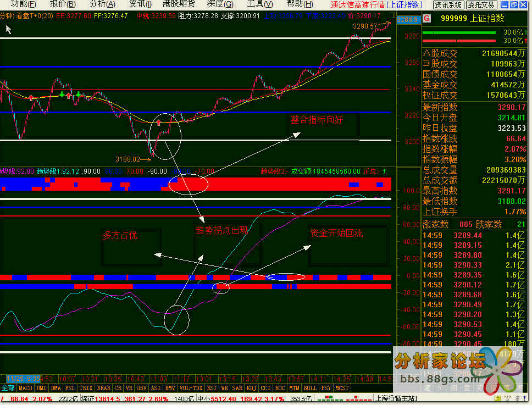Switch to the EMV indicator tab

click(x=170, y=388)
